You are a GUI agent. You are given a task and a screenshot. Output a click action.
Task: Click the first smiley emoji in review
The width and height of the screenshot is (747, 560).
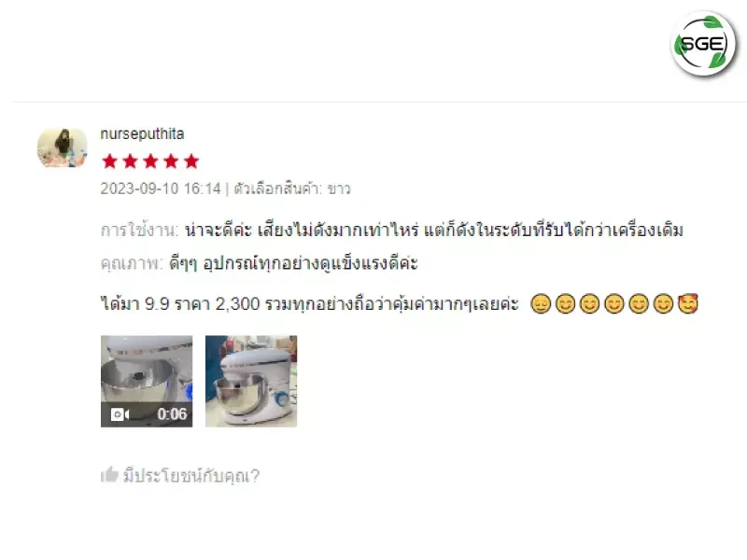(x=541, y=304)
